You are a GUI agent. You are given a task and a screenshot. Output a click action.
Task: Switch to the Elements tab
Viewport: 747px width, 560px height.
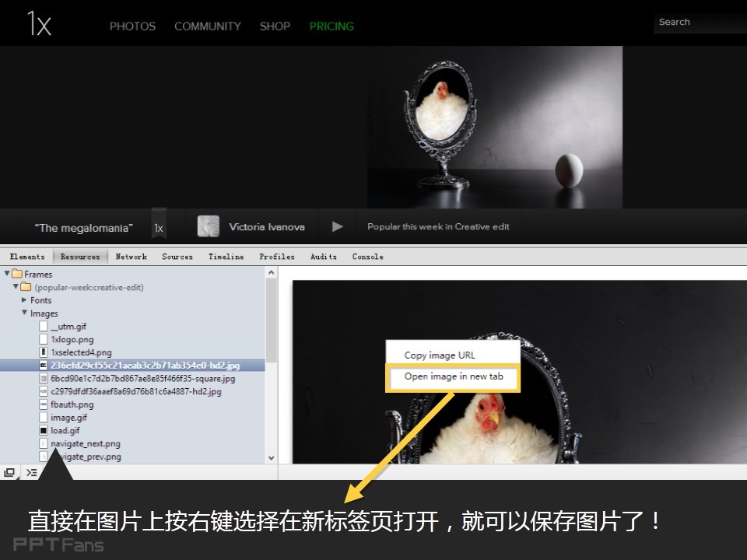click(x=27, y=257)
